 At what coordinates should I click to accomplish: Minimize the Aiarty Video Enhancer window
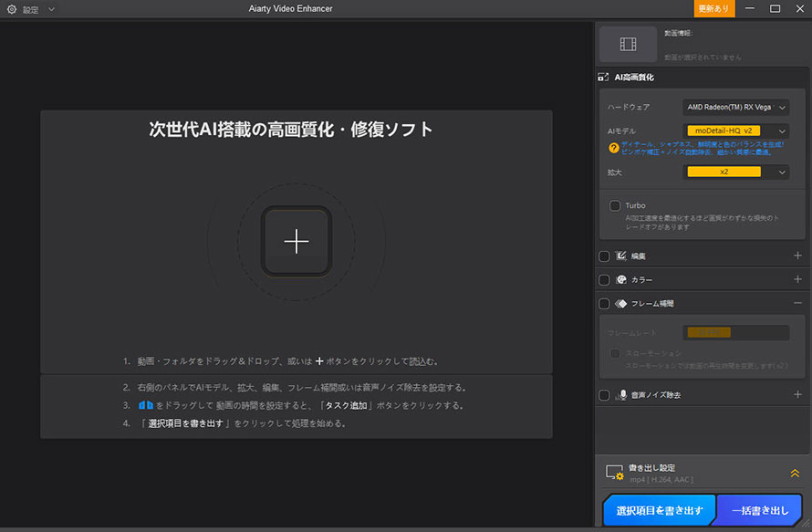click(749, 9)
